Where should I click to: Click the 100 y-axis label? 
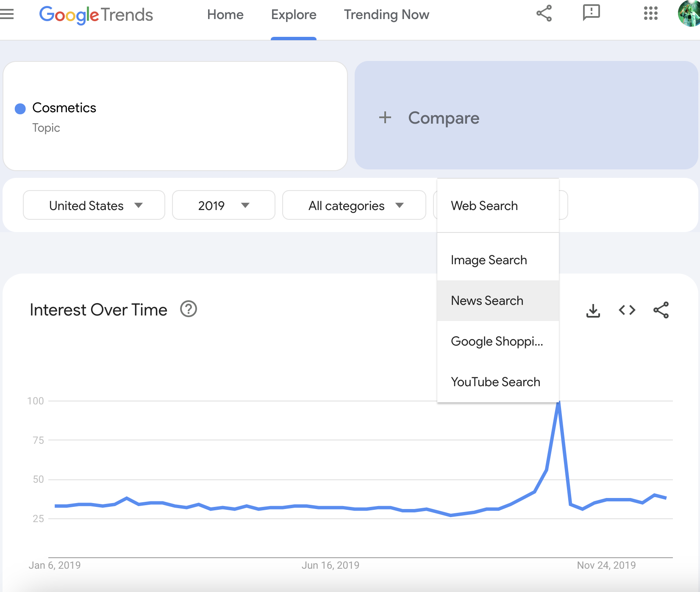pos(36,401)
